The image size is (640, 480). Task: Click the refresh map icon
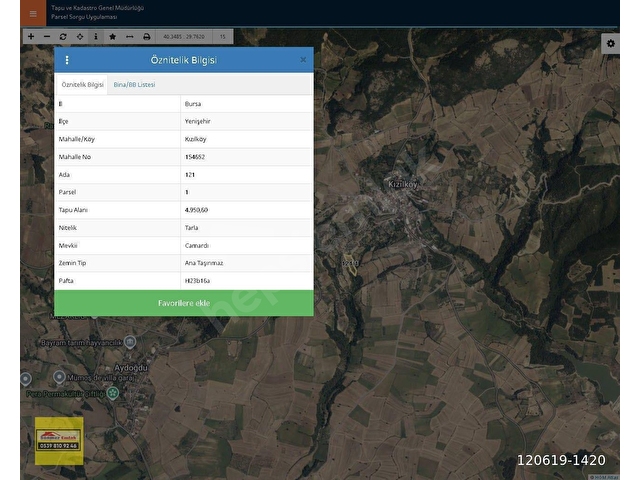pyautogui.click(x=63, y=37)
